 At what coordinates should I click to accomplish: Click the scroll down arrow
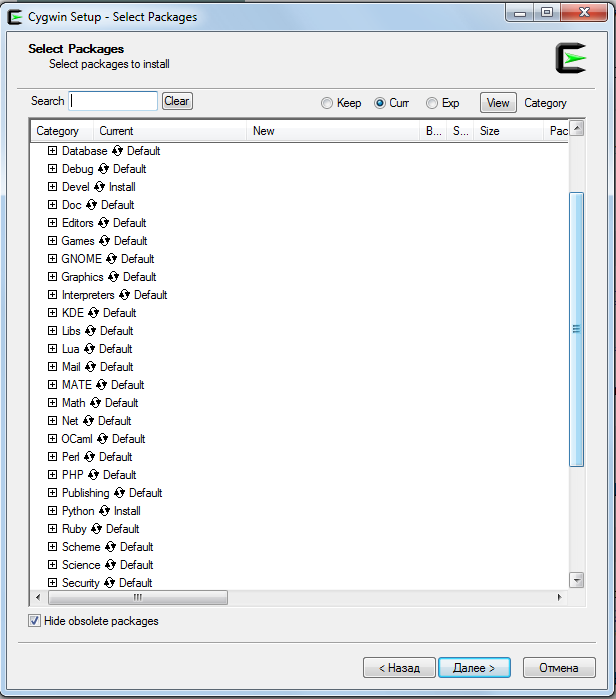576,580
